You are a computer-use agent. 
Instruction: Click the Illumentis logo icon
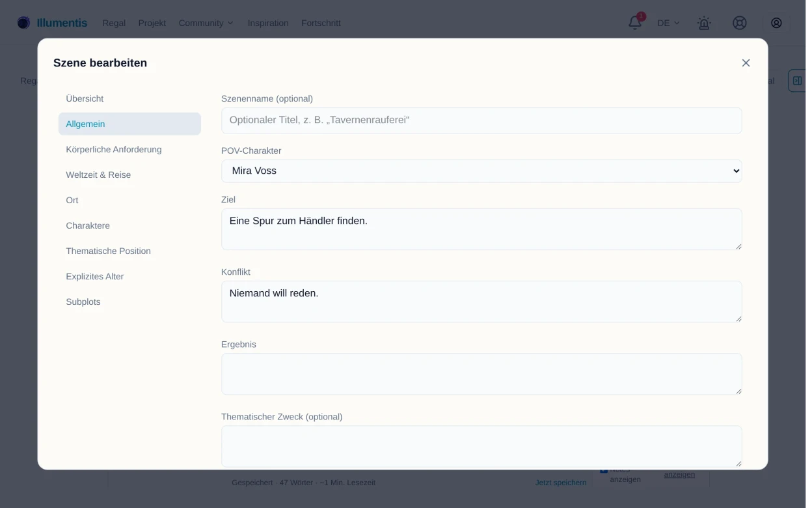23,23
